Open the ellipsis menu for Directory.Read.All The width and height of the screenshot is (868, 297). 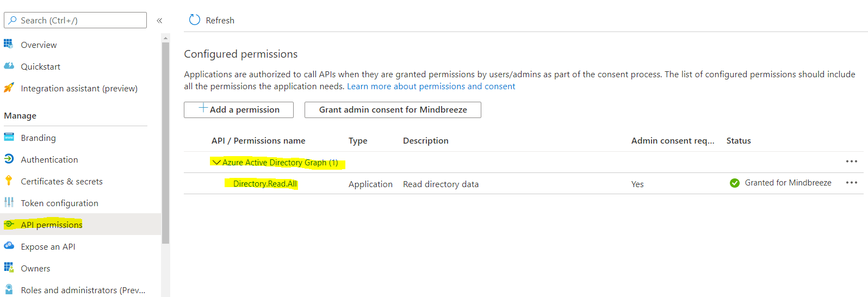pos(851,183)
